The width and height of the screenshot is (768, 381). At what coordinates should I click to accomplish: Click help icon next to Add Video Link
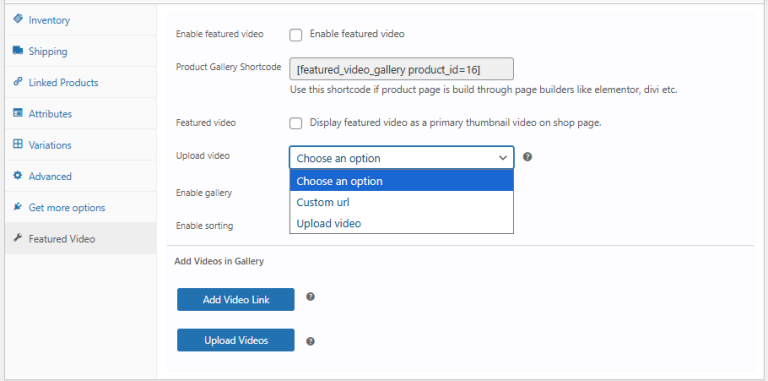point(310,297)
